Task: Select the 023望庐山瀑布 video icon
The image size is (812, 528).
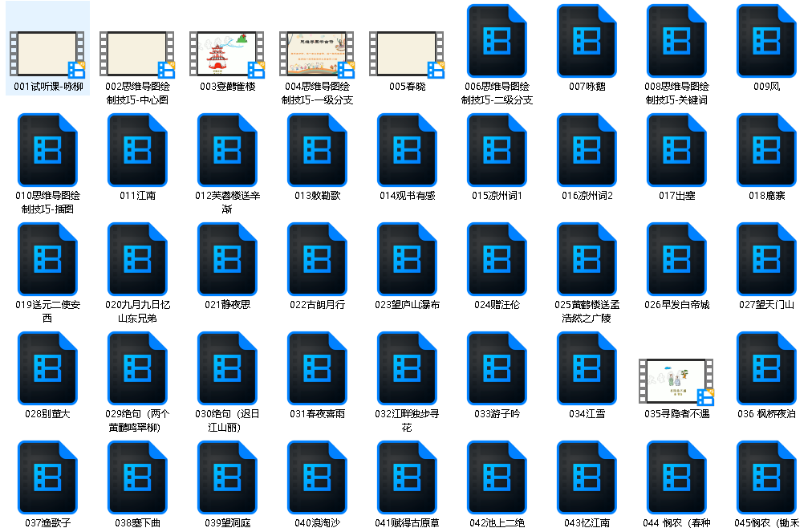Action: 407,258
